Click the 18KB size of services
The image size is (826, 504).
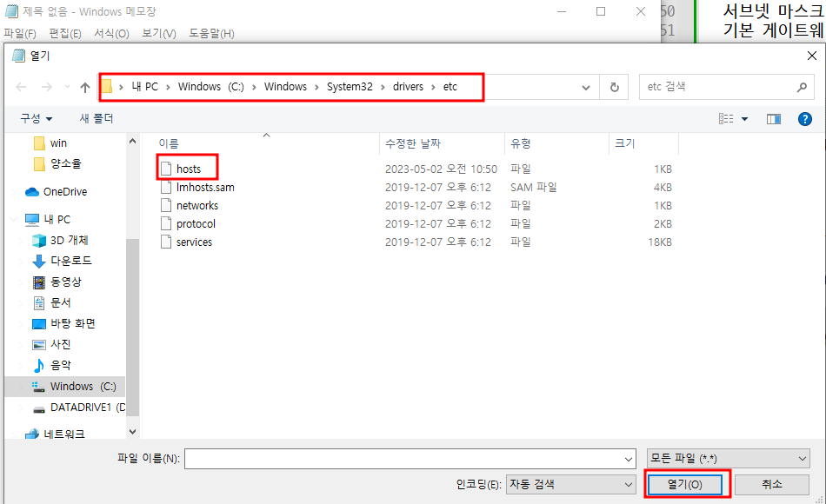660,242
